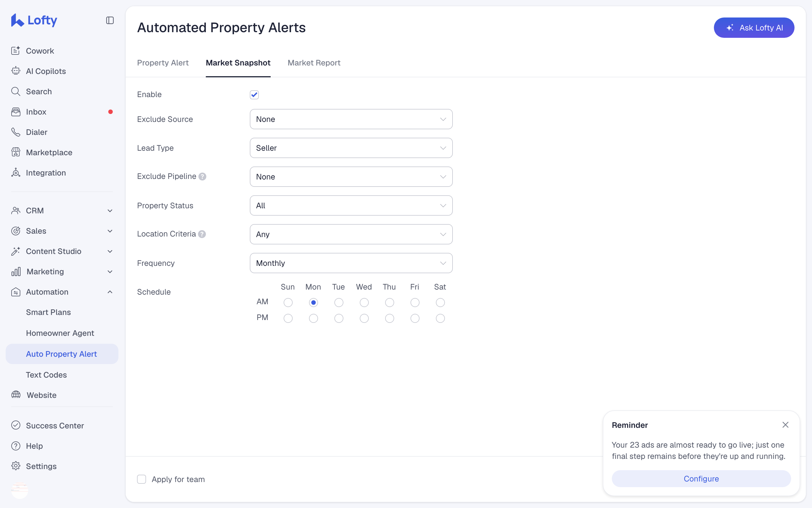Open the Lead Type dropdown
Image resolution: width=812 pixels, height=508 pixels.
pyautogui.click(x=351, y=148)
